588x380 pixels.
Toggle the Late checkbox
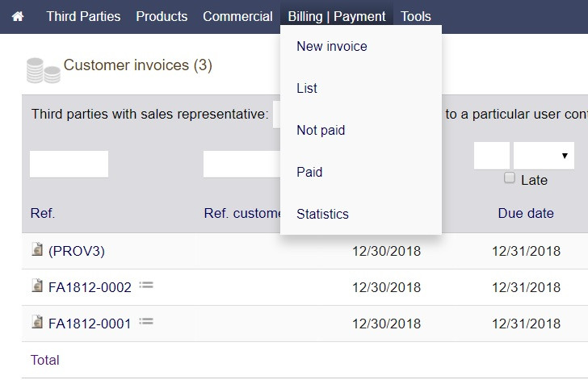pyautogui.click(x=510, y=178)
